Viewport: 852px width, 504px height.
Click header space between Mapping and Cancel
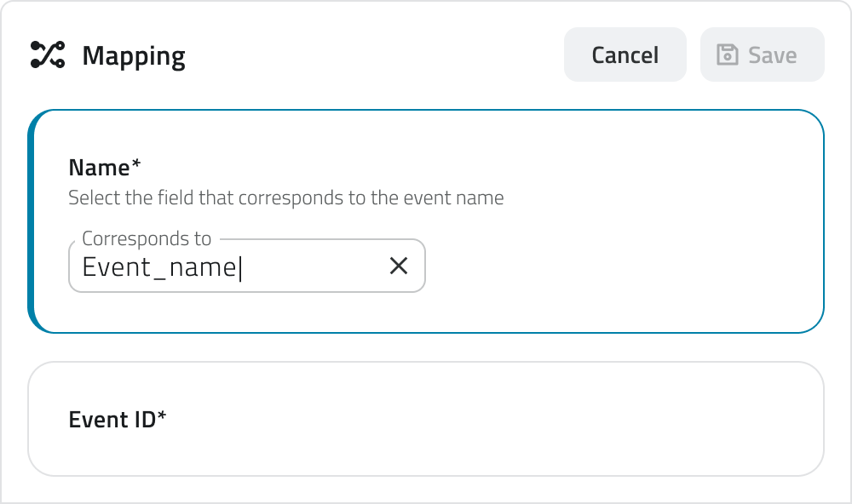(x=375, y=55)
